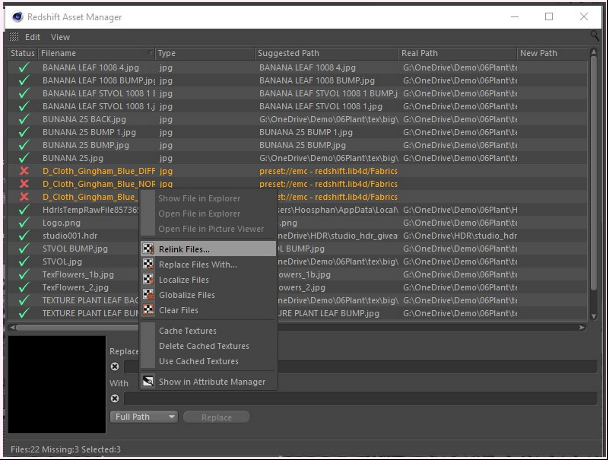Sort by Suggested Path column header
This screenshot has width=608, height=460.
click(x=327, y=53)
